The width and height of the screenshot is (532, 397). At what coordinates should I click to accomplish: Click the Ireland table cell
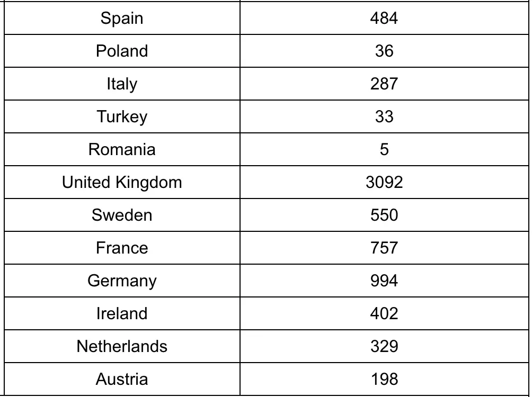(122, 314)
